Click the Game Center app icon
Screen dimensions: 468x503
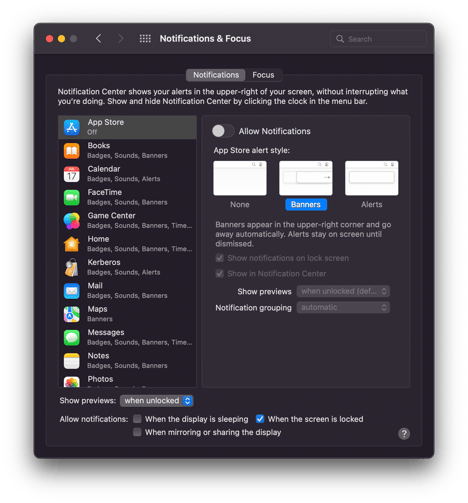[71, 221]
